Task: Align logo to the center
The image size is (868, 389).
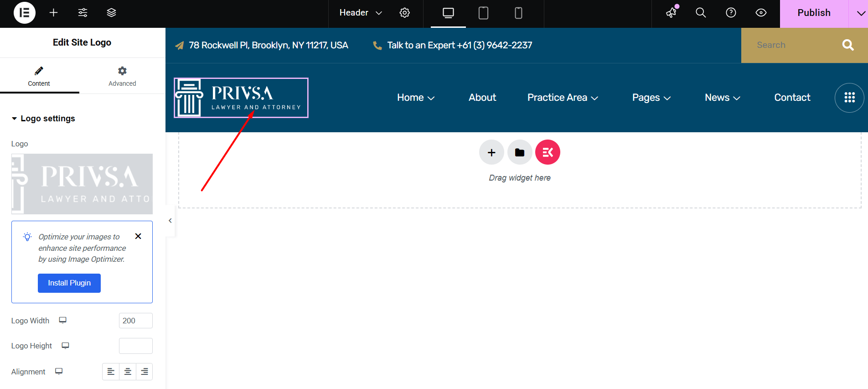Action: pos(128,372)
